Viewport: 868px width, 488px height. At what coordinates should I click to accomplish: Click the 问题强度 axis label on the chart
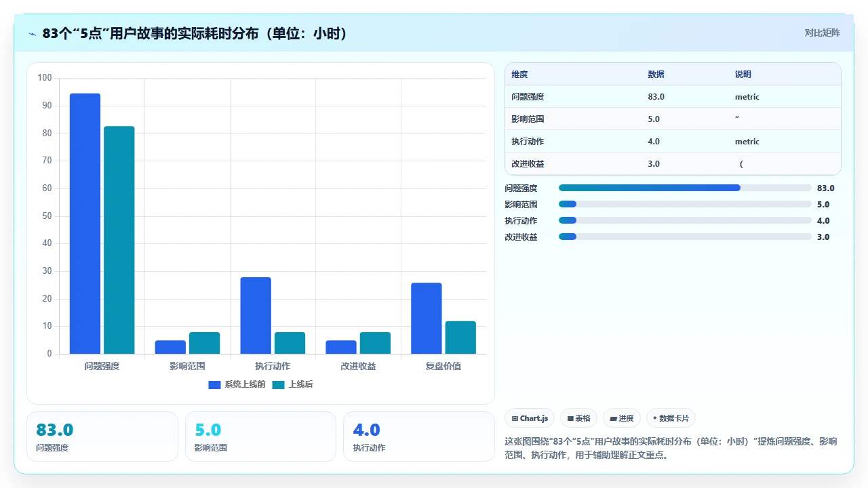tap(102, 366)
